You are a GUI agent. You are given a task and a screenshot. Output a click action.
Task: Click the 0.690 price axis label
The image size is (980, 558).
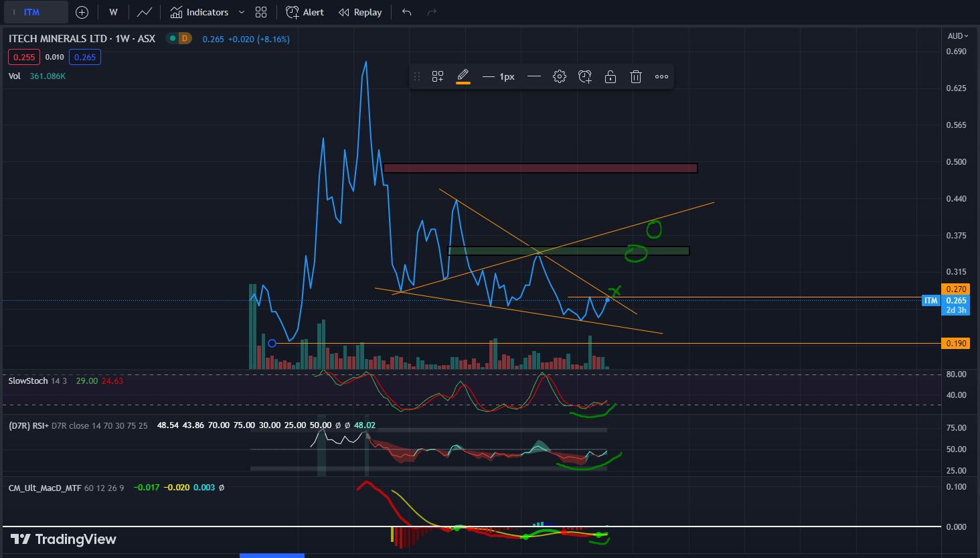(x=957, y=51)
